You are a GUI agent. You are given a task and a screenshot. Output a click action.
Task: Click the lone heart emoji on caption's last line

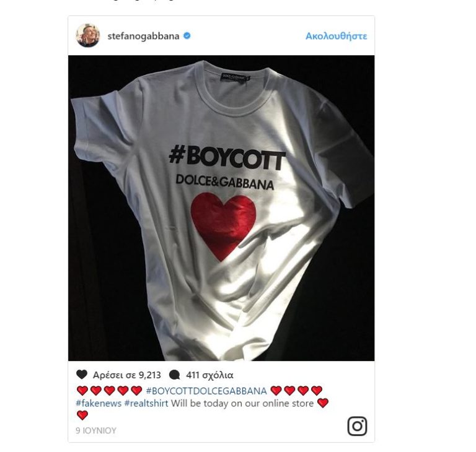pos(82,415)
